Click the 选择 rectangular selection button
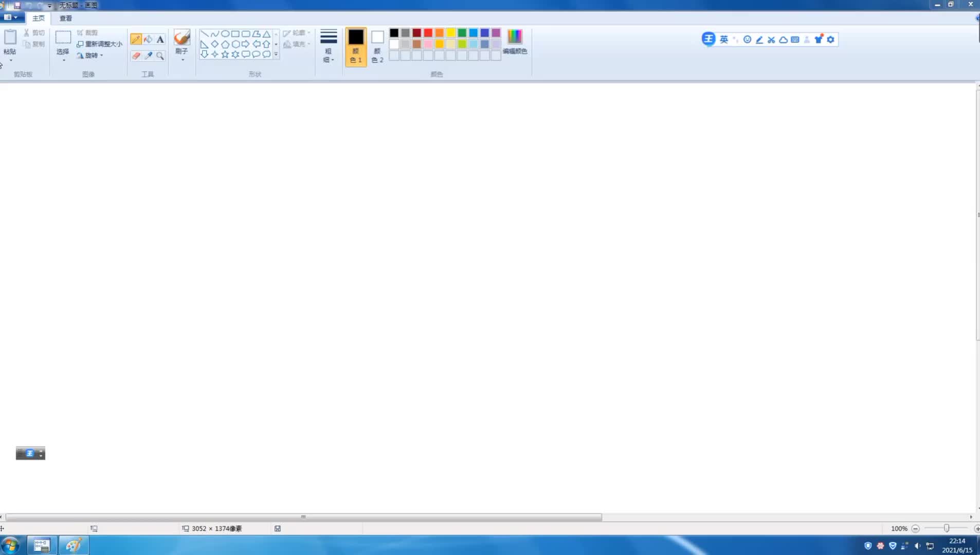The height and width of the screenshot is (555, 980). tap(63, 42)
